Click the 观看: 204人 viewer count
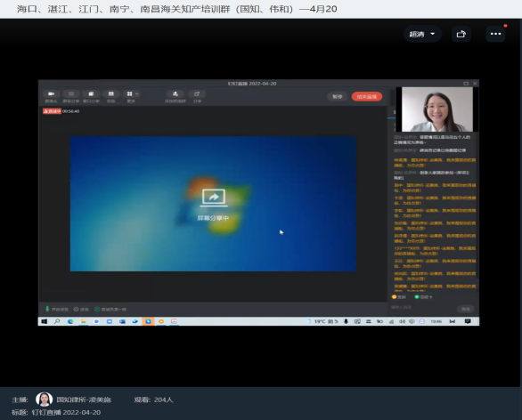 pyautogui.click(x=153, y=400)
